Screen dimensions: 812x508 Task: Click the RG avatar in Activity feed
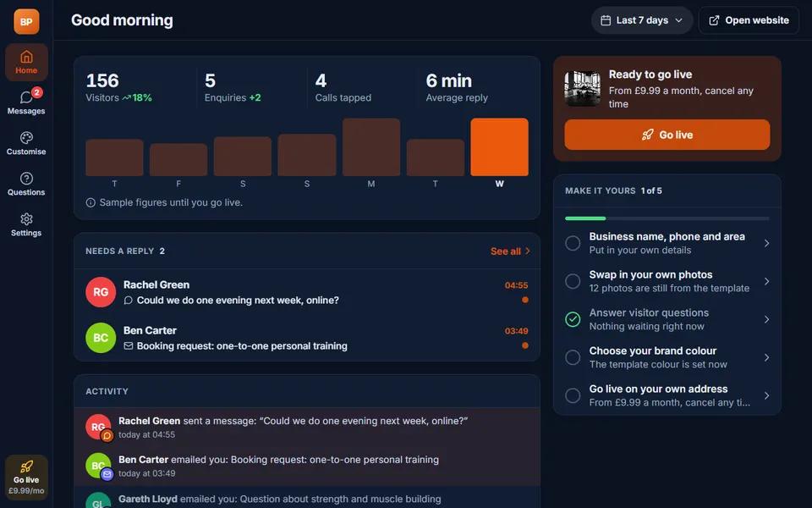(98, 427)
